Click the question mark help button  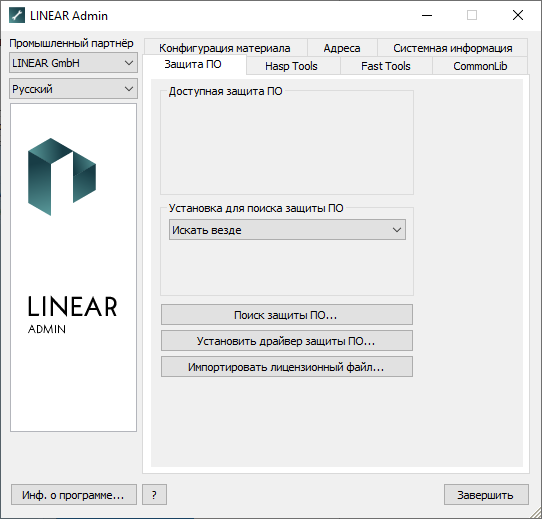click(154, 495)
